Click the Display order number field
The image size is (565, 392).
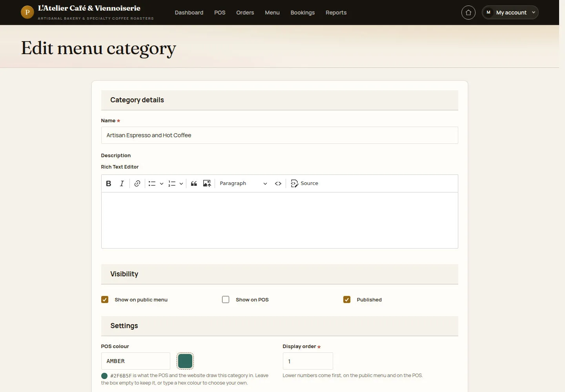tap(308, 361)
